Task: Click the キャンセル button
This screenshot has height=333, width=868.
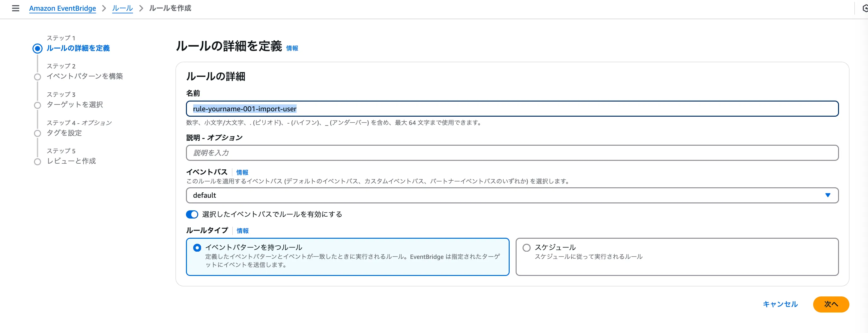Action: click(x=780, y=304)
